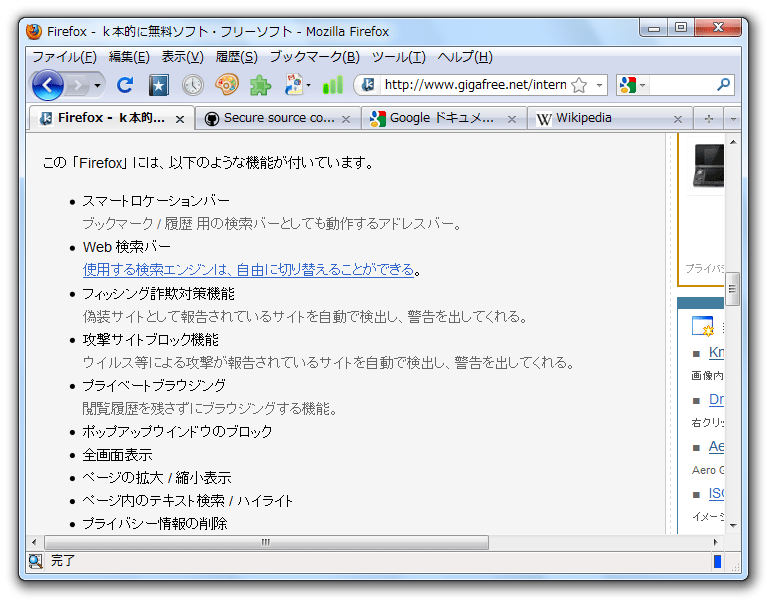Click the horizontal scrollbar left arrow

pos(34,542)
